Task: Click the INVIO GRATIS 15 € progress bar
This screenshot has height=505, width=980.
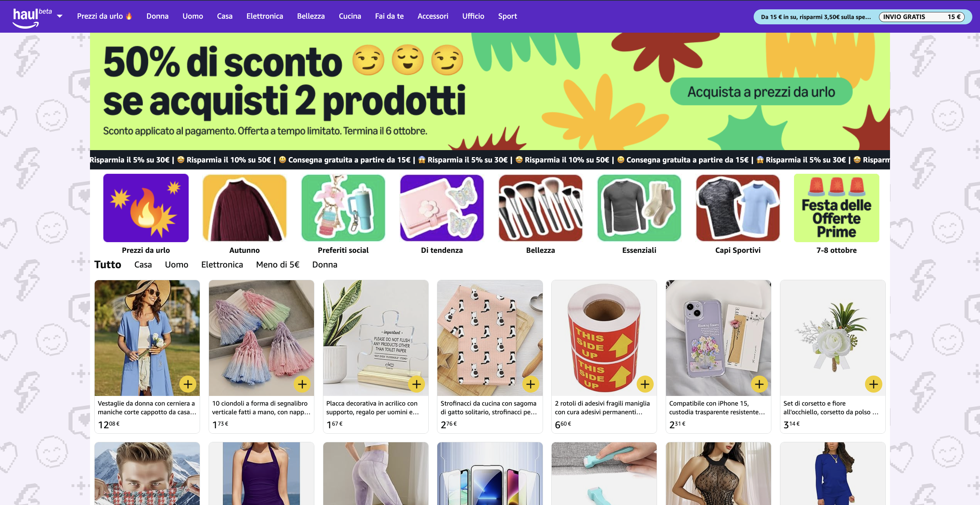Action: (x=921, y=17)
